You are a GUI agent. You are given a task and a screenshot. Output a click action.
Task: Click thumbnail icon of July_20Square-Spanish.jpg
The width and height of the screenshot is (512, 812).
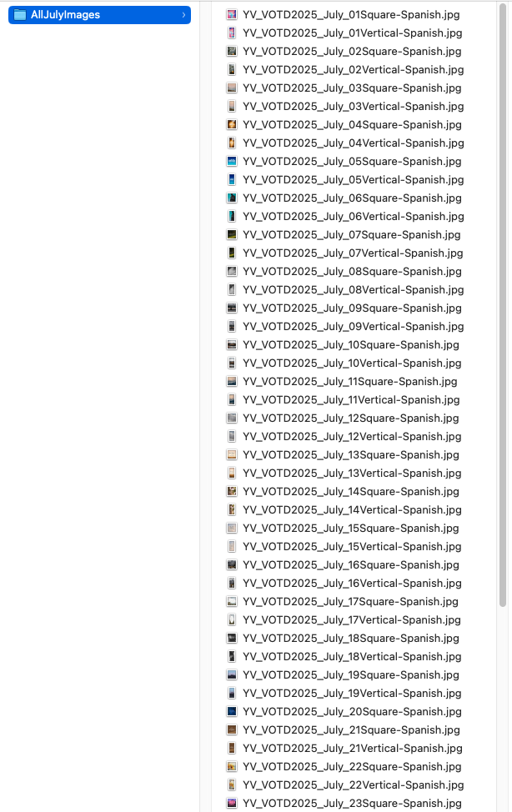click(x=232, y=711)
